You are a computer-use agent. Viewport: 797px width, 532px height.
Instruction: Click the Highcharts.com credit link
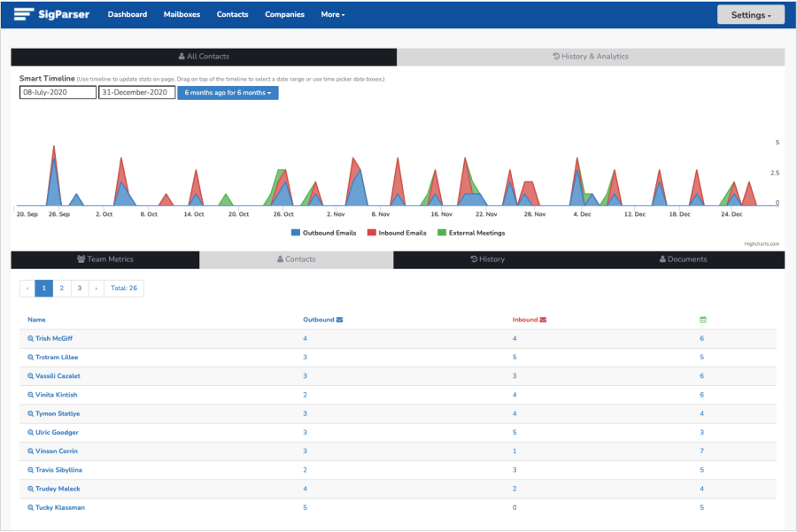(762, 244)
